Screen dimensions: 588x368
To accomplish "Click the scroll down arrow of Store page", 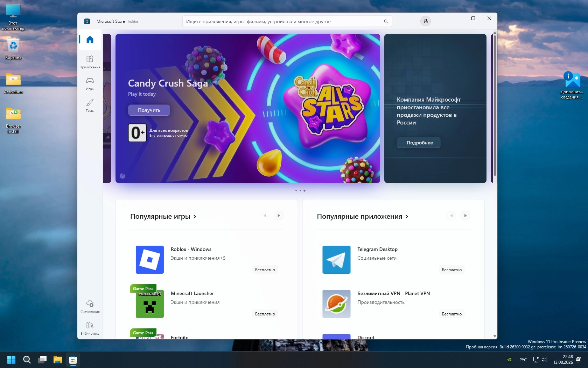I will click(x=495, y=336).
